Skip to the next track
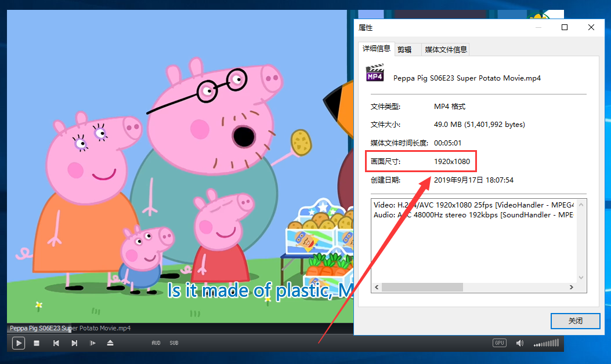This screenshot has height=364, width=611. [x=74, y=343]
